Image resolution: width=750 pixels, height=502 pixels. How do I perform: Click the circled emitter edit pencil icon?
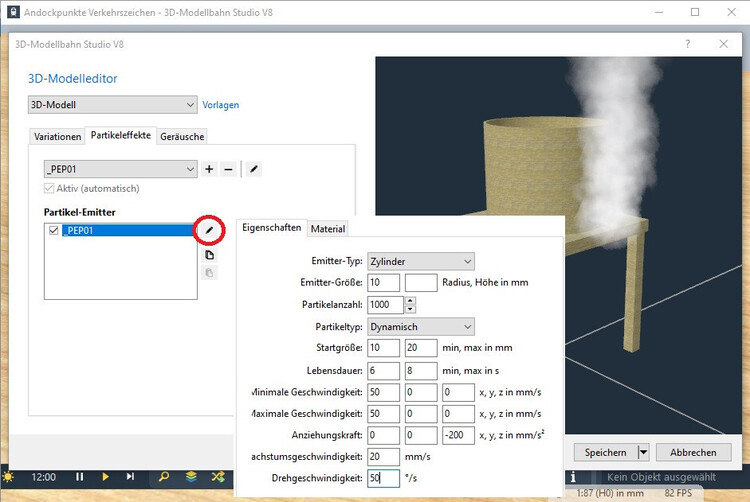[210, 231]
